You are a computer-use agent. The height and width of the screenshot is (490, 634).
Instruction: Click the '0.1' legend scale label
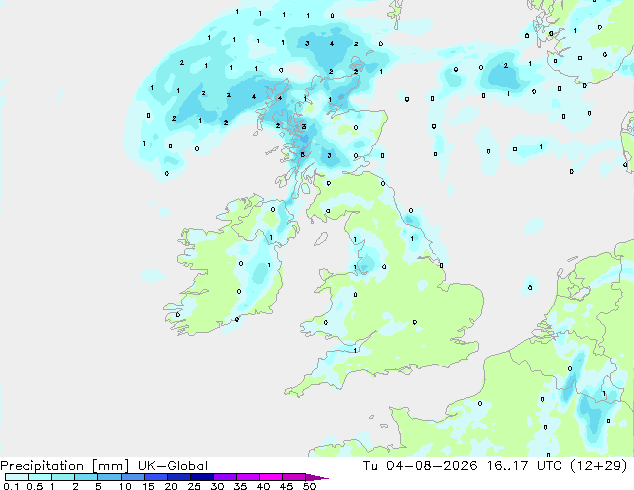(x=11, y=486)
